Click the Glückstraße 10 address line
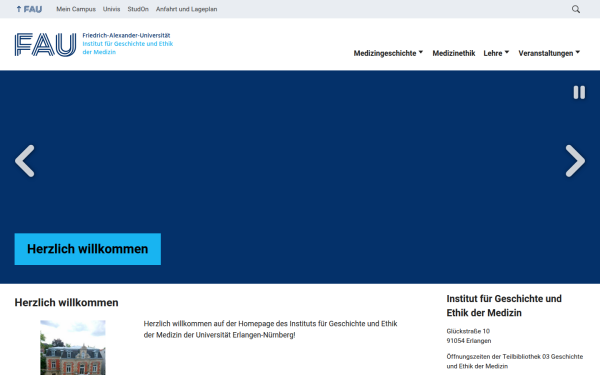Screen dimensions: 600x375 click(x=468, y=331)
